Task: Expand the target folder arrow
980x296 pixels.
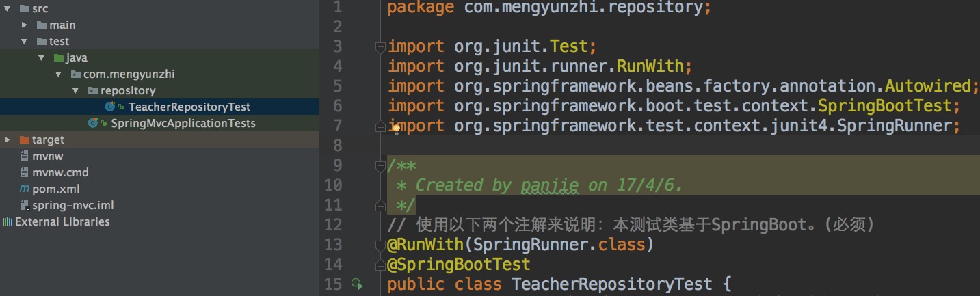Action: coord(8,140)
